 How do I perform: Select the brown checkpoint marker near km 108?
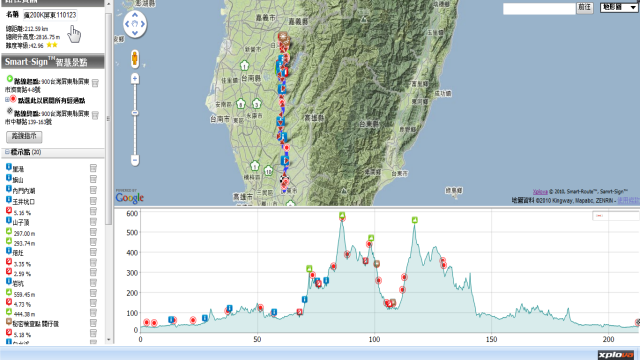click(393, 302)
